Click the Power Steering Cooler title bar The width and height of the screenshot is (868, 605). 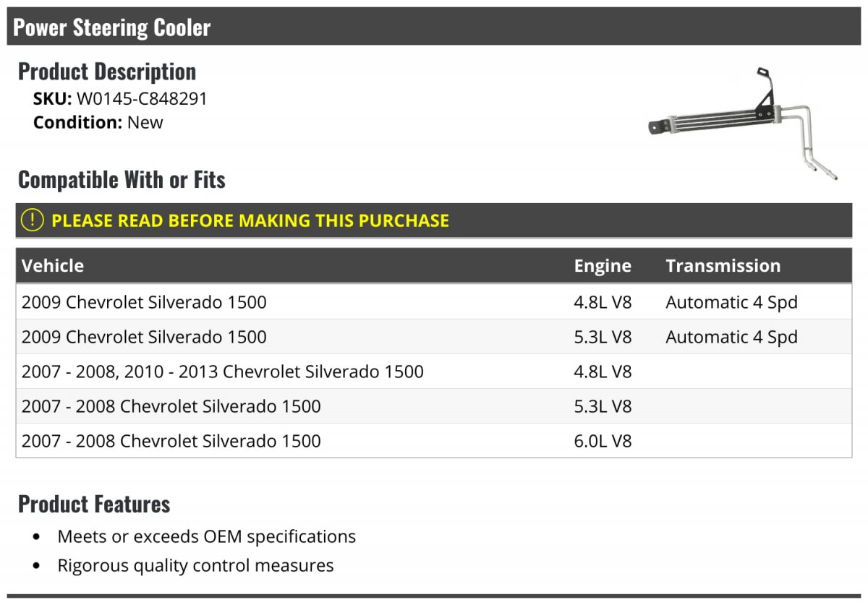point(112,27)
